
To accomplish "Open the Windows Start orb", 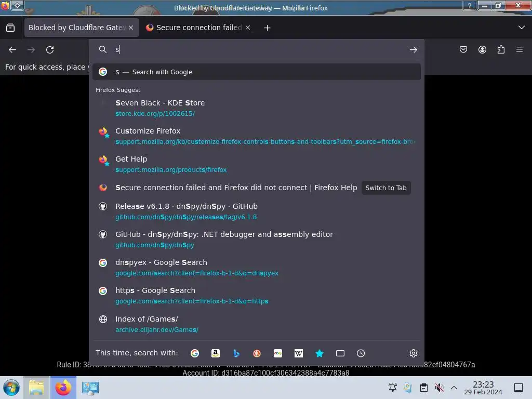I will [x=11, y=388].
